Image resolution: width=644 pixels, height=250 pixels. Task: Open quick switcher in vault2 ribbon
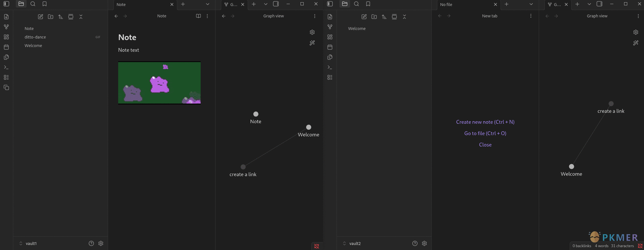click(x=330, y=17)
